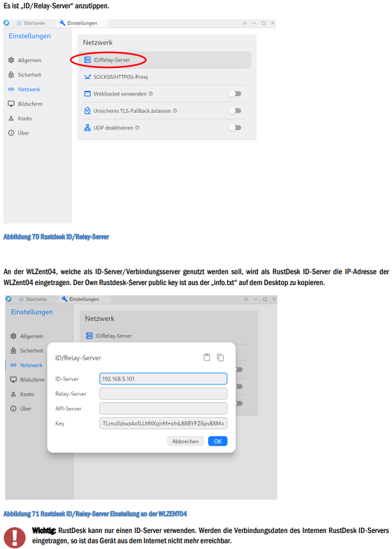Select Sicherheit in Figure 71 sidebar
The width and height of the screenshot is (392, 549).
27,350
